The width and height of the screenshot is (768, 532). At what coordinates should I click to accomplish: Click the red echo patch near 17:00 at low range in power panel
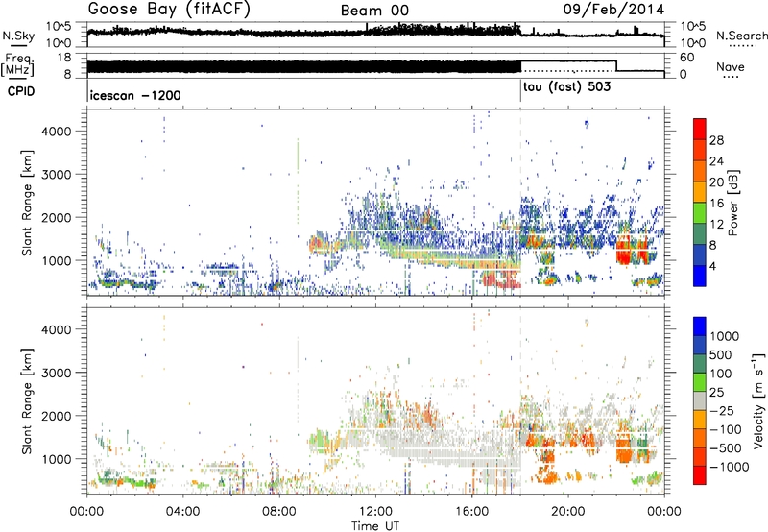point(500,279)
